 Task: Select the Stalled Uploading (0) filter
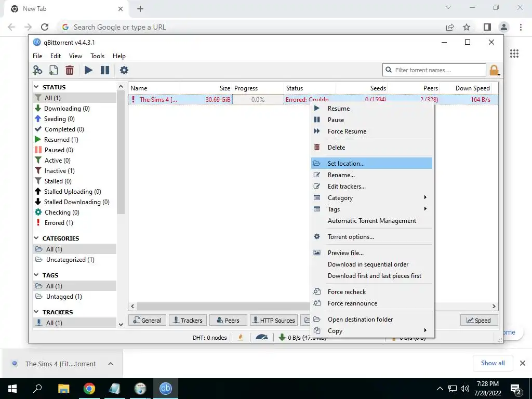73,192
